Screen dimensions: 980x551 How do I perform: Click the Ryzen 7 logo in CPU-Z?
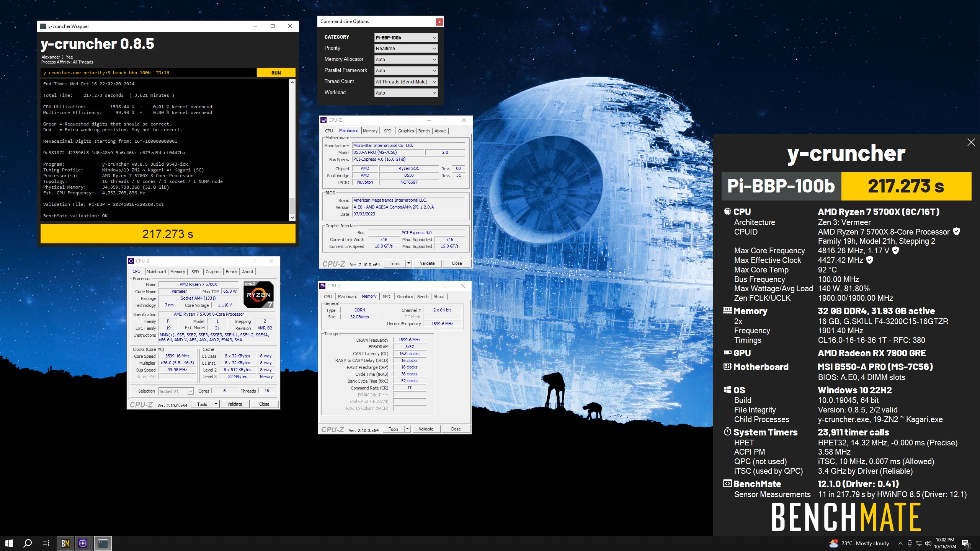coord(259,295)
